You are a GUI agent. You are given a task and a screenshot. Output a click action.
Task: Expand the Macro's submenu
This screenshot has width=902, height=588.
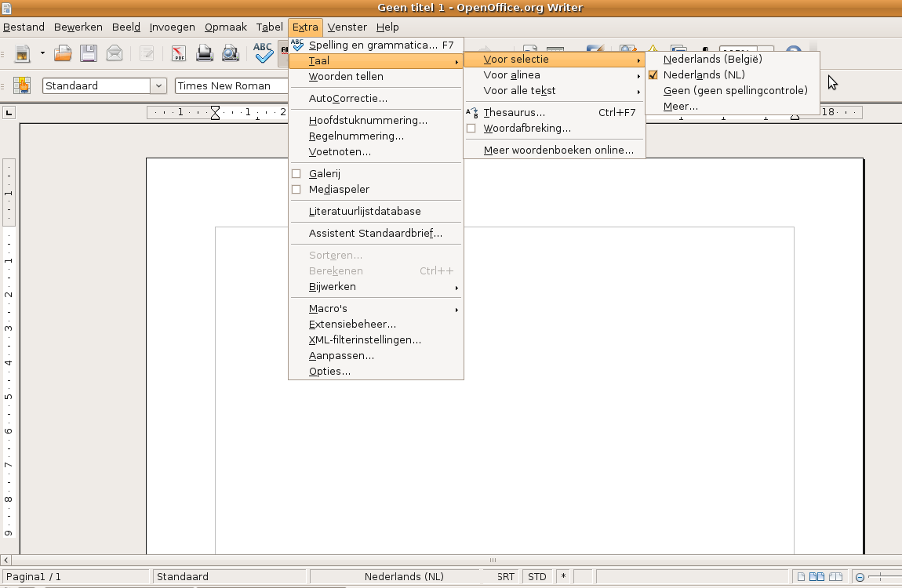click(376, 309)
